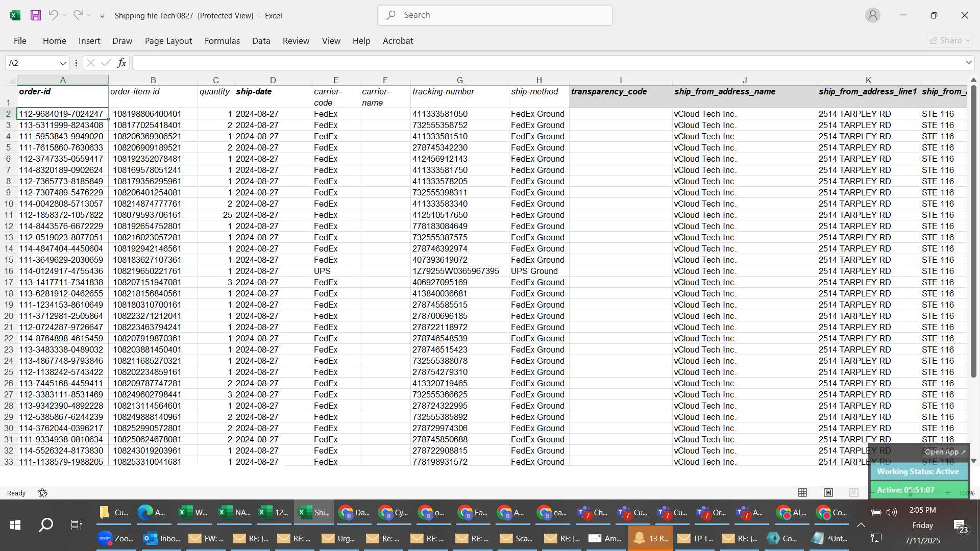Open the Review tab

coord(296,41)
